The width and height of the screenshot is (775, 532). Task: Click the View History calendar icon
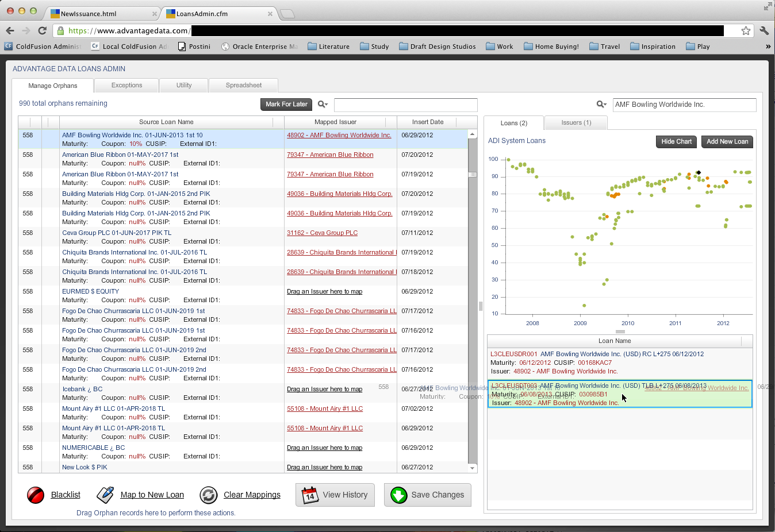pos(310,495)
